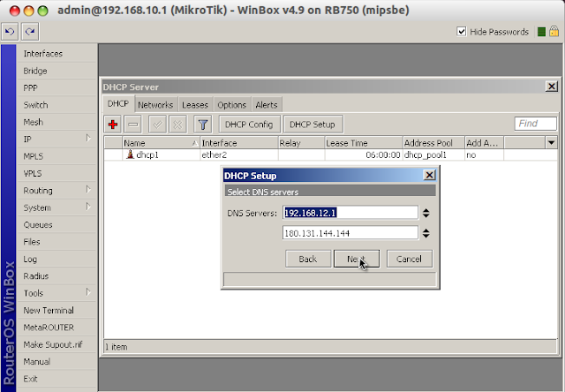Sort by the Name column header
This screenshot has width=565, height=392.
[161, 143]
